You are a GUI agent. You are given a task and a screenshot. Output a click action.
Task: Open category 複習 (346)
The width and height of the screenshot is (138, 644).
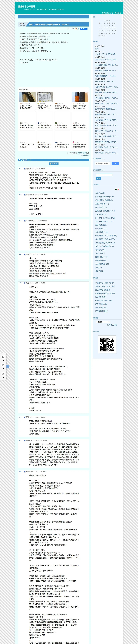[x=99, y=271]
